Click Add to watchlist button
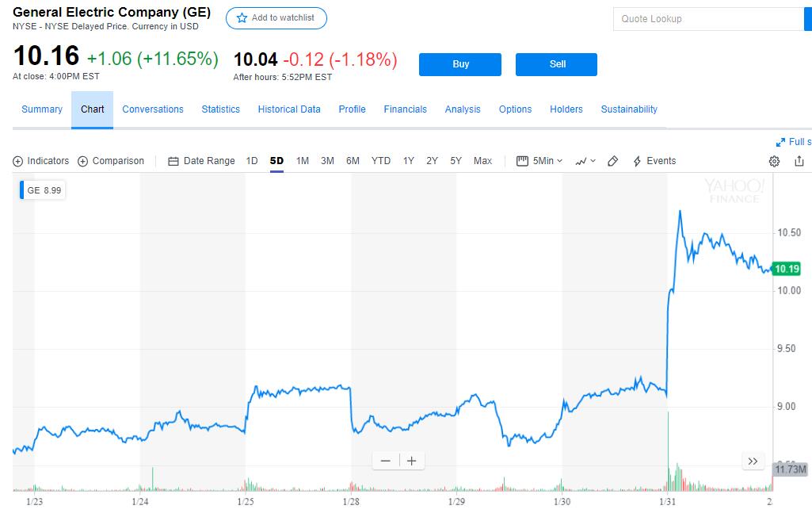The image size is (812, 517). tap(276, 18)
